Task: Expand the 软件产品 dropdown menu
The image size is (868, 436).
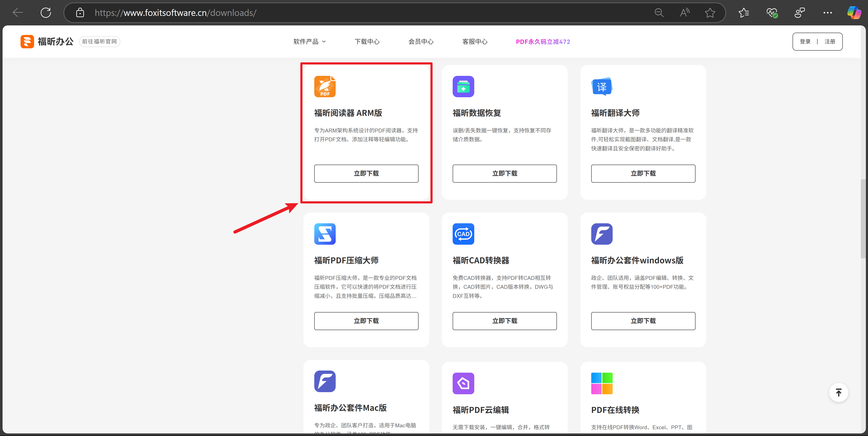Action: click(x=309, y=42)
